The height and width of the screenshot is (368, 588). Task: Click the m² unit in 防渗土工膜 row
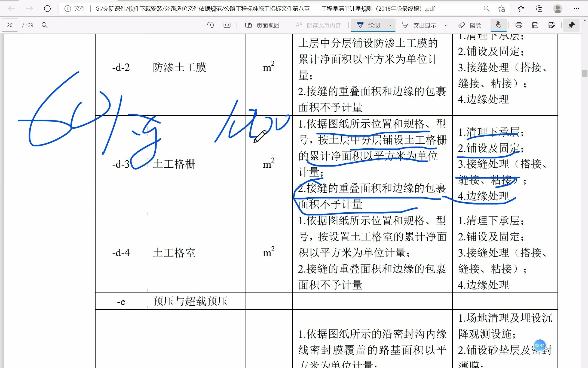tap(268, 66)
